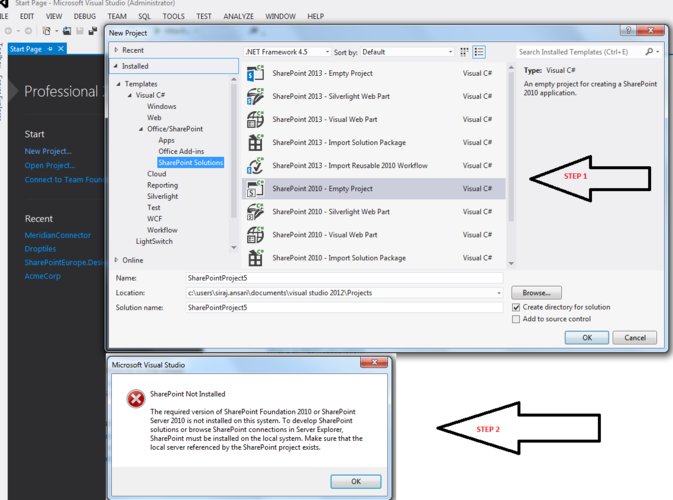Click OK in the Microsoft Visual Studio error dialog
The image size is (673, 500).
click(356, 482)
